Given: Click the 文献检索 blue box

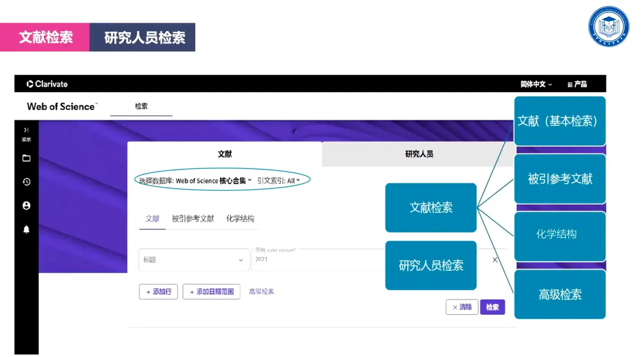Looking at the screenshot, I should pyautogui.click(x=431, y=207).
